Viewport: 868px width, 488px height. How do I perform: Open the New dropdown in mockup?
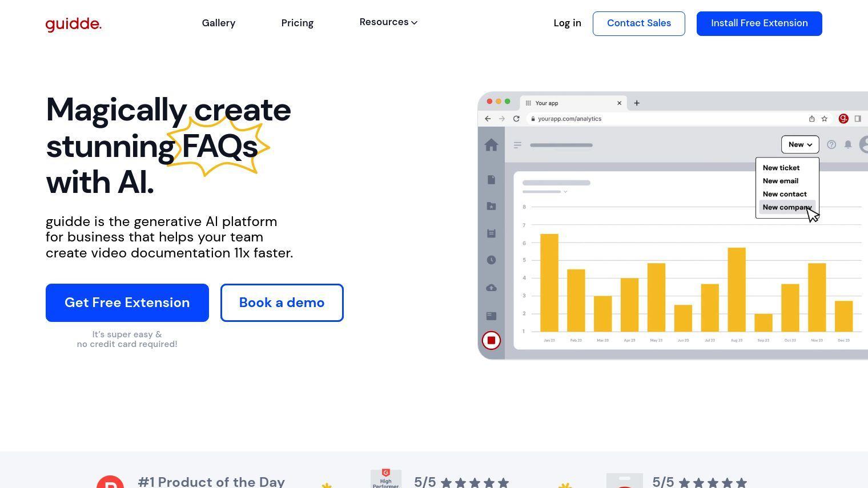(x=800, y=144)
